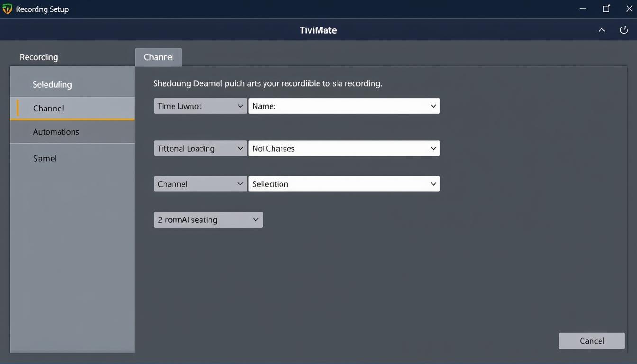The width and height of the screenshot is (637, 364).
Task: Collapse the header using the chevron-up icon
Action: pos(601,30)
